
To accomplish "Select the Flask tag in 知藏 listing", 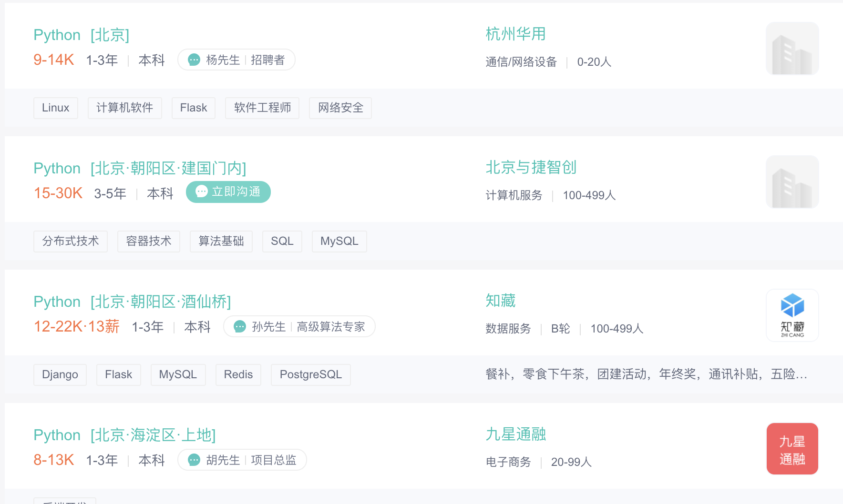I will 119,375.
